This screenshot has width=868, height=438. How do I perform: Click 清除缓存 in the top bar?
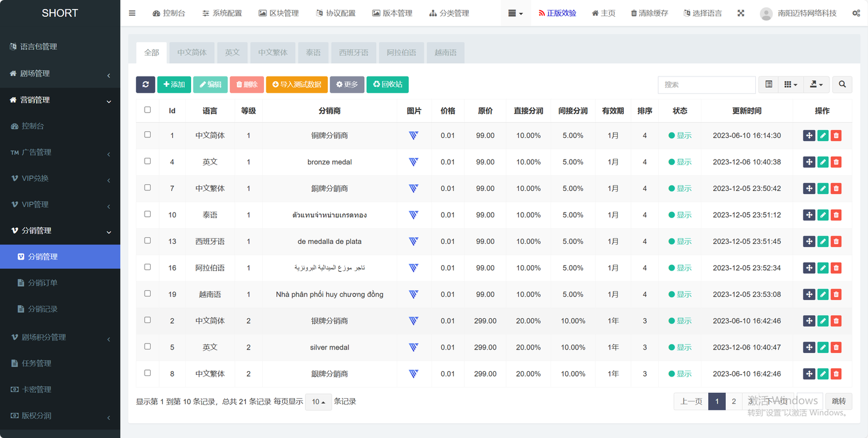click(650, 13)
